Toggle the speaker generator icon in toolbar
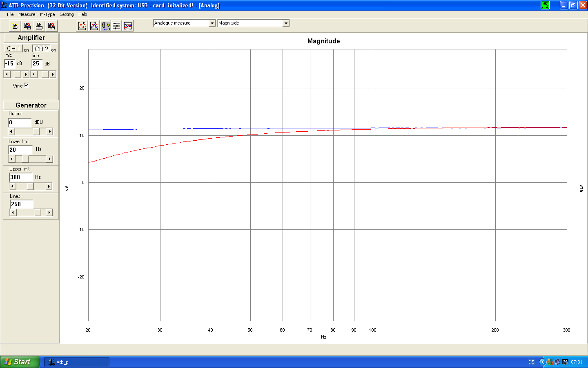 106,26
